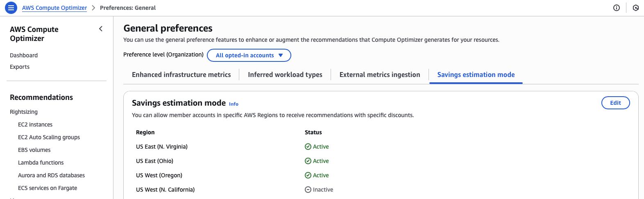644x199 pixels.
Task: Collapse the AWS Compute Optimizer sidebar
Action: pos(101,29)
